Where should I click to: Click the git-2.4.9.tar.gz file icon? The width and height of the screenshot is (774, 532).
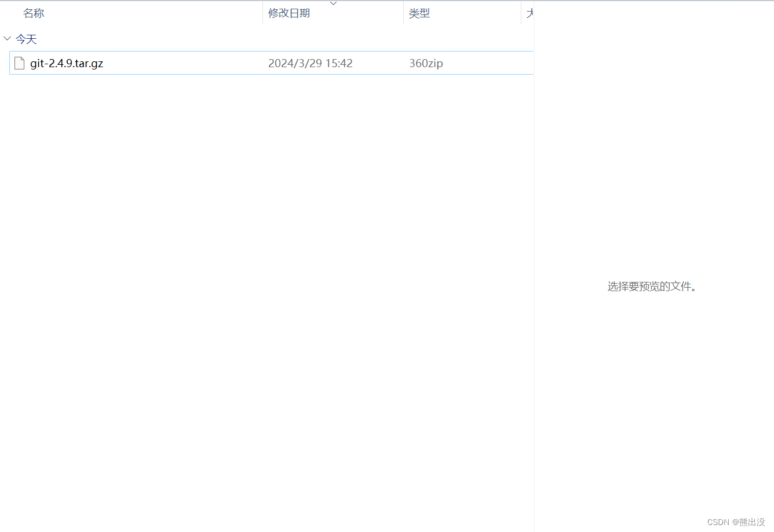(20, 63)
